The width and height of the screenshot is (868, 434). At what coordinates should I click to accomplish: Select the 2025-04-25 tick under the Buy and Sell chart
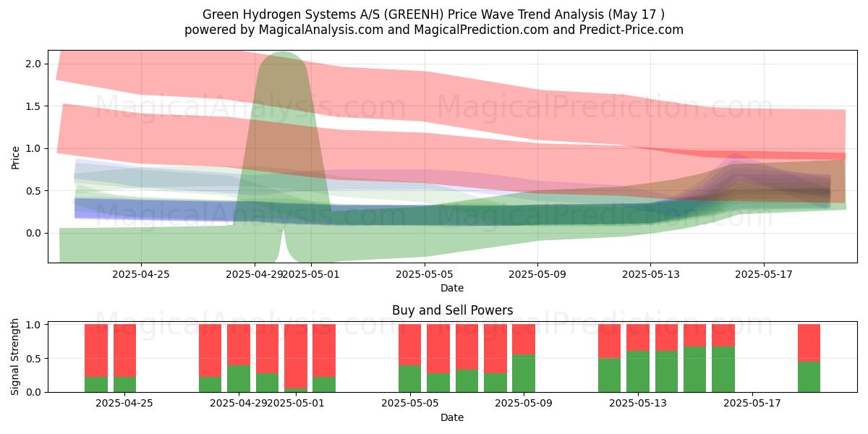[124, 404]
